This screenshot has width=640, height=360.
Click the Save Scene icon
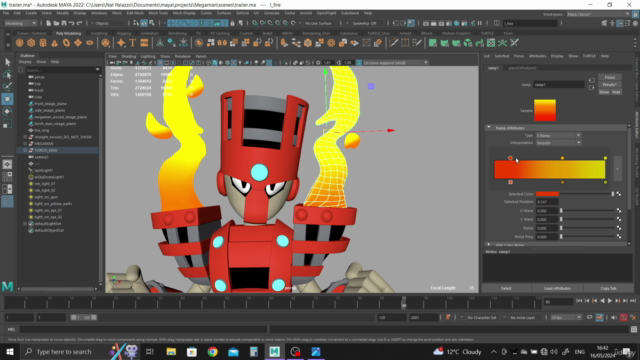click(x=64, y=23)
